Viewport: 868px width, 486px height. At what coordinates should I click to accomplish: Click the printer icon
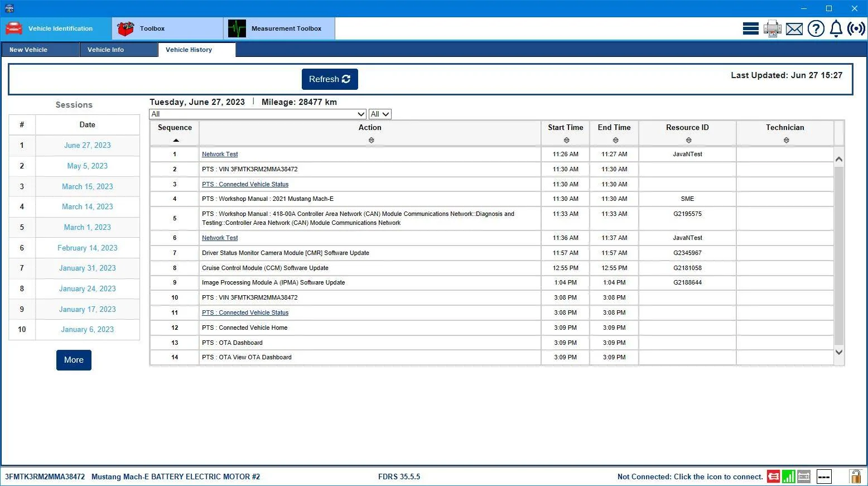pos(773,28)
